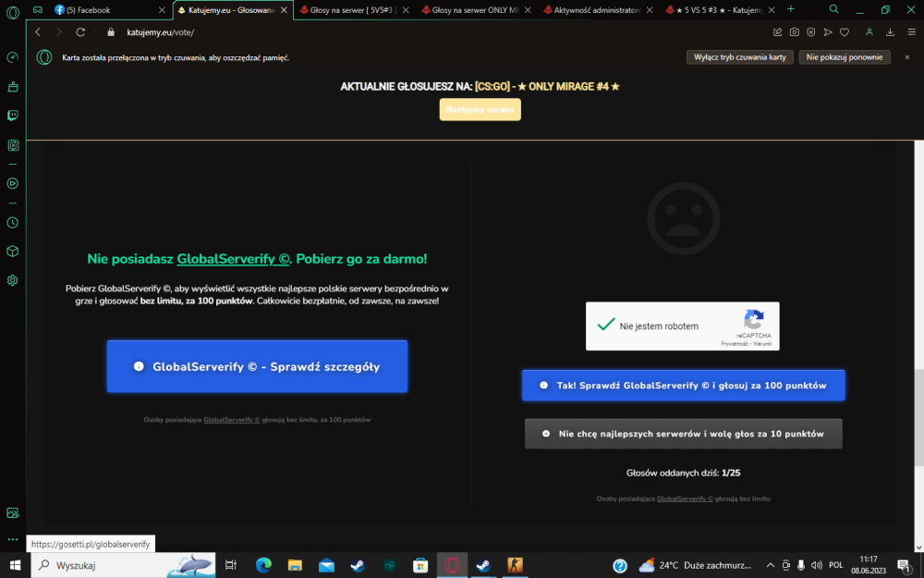Click Nie pokazuj ponownie button
This screenshot has width=924, height=578.
[845, 57]
